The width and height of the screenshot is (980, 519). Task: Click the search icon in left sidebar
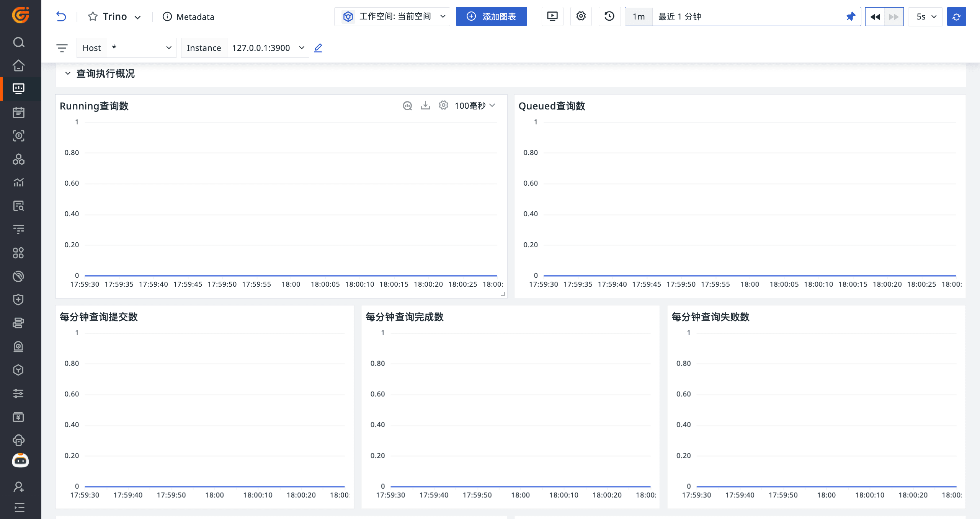19,42
